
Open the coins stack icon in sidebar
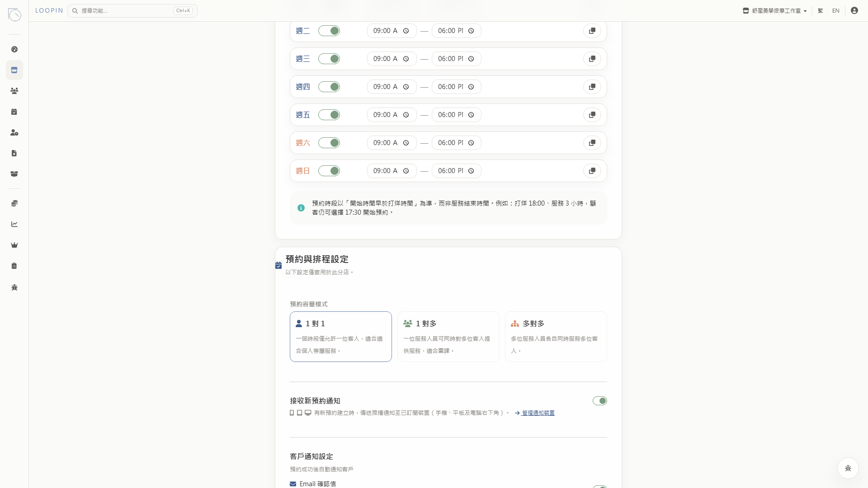pos(14,203)
